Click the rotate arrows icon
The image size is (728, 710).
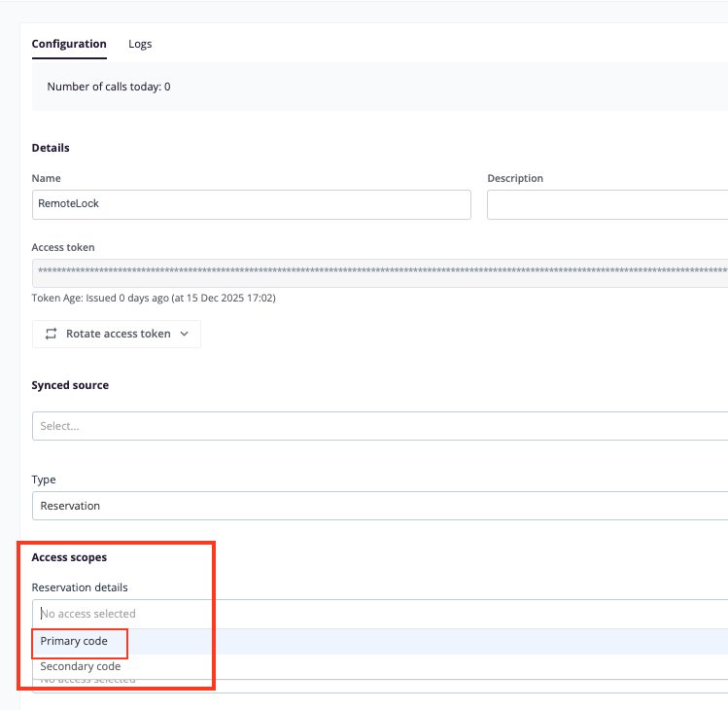52,334
